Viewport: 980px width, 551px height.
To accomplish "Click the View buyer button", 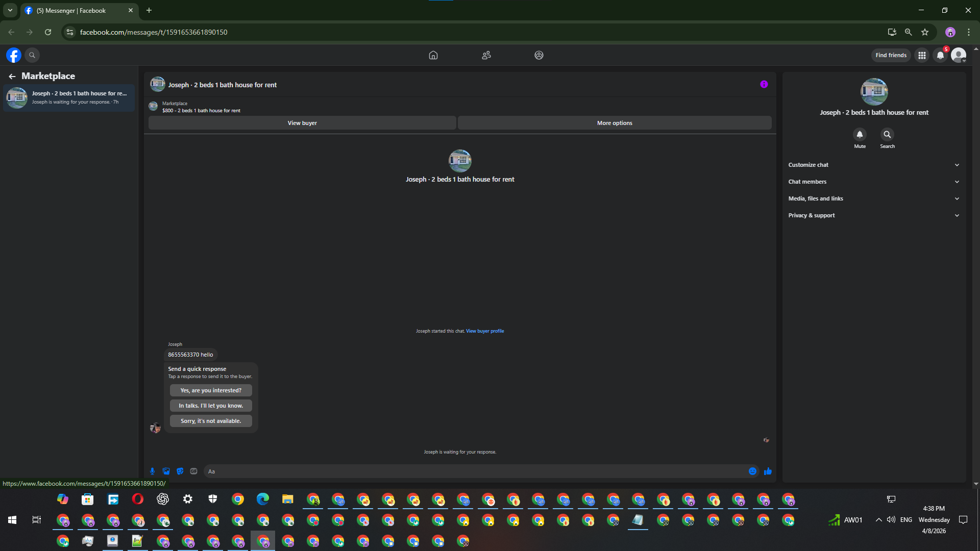I will click(x=302, y=123).
